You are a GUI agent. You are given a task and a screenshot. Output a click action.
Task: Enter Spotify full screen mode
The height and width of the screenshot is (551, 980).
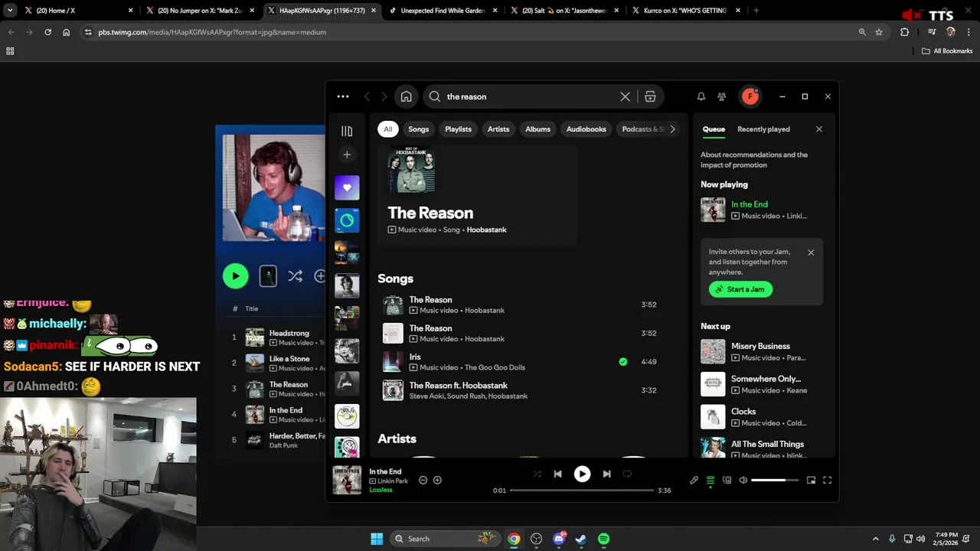(827, 480)
